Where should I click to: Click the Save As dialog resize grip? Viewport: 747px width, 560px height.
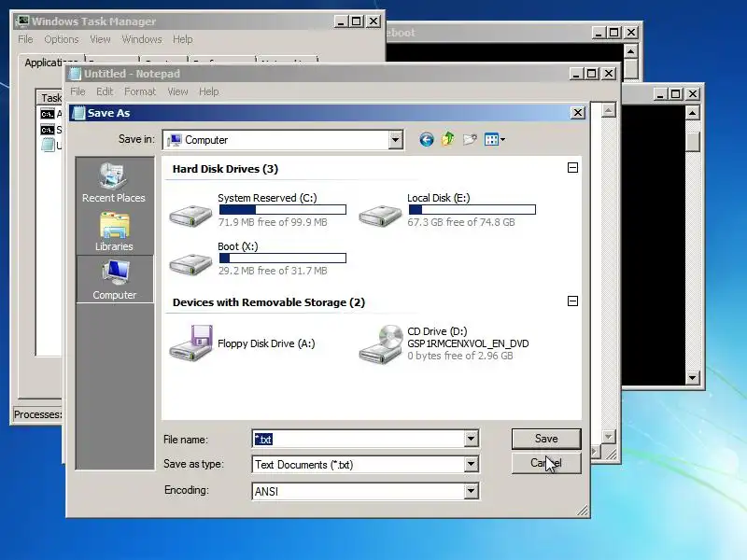pyautogui.click(x=582, y=511)
